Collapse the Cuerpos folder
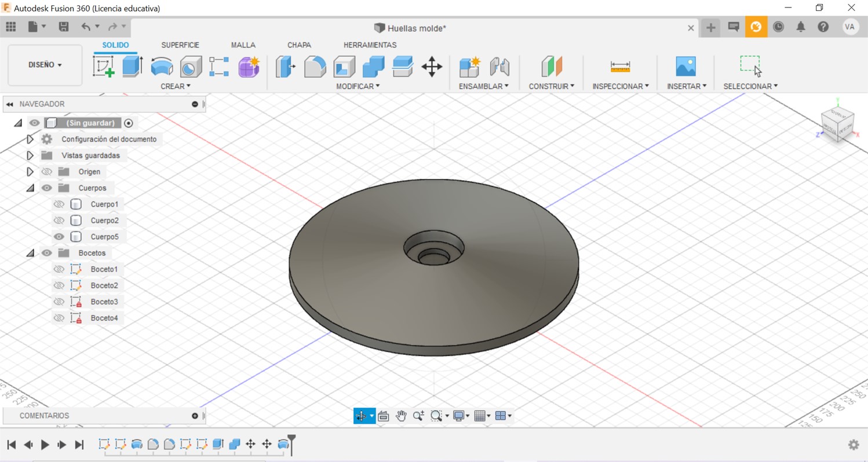 point(30,188)
